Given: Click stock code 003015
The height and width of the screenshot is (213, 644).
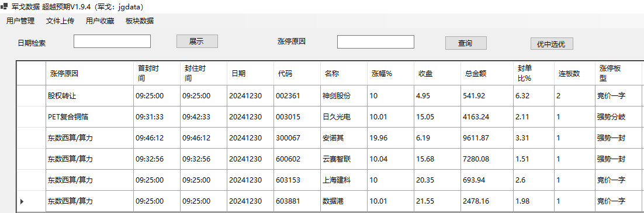Looking at the screenshot, I should [x=297, y=117].
